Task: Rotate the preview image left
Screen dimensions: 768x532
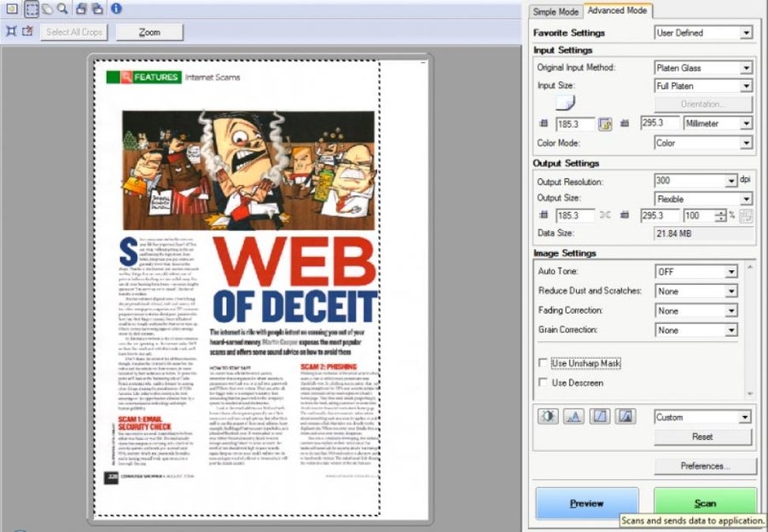Action: pyautogui.click(x=81, y=9)
